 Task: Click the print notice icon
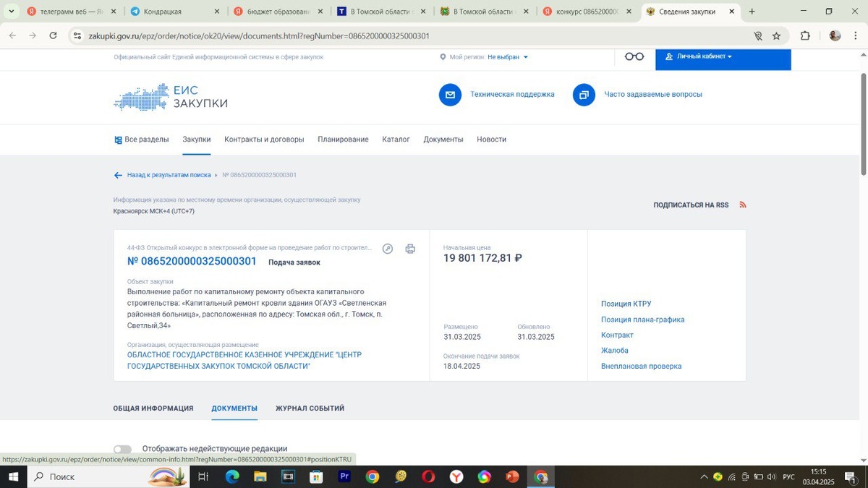[x=410, y=249]
